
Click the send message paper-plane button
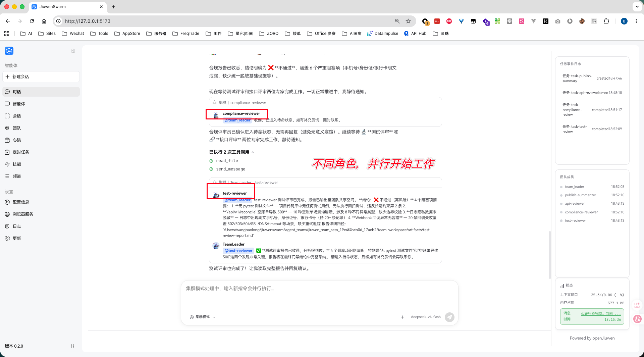tap(449, 317)
